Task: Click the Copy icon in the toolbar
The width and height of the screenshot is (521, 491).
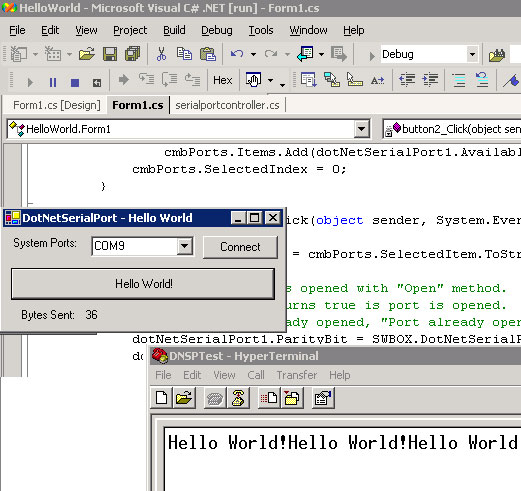Action: pos(184,54)
